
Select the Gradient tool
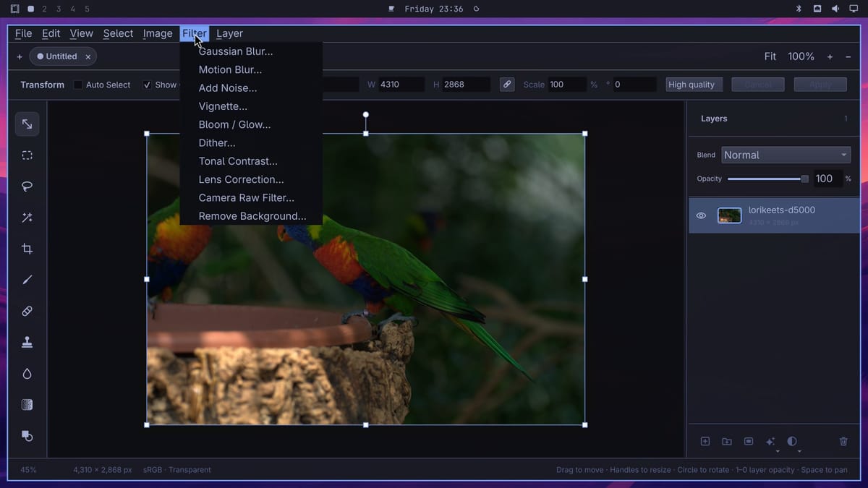click(x=27, y=405)
